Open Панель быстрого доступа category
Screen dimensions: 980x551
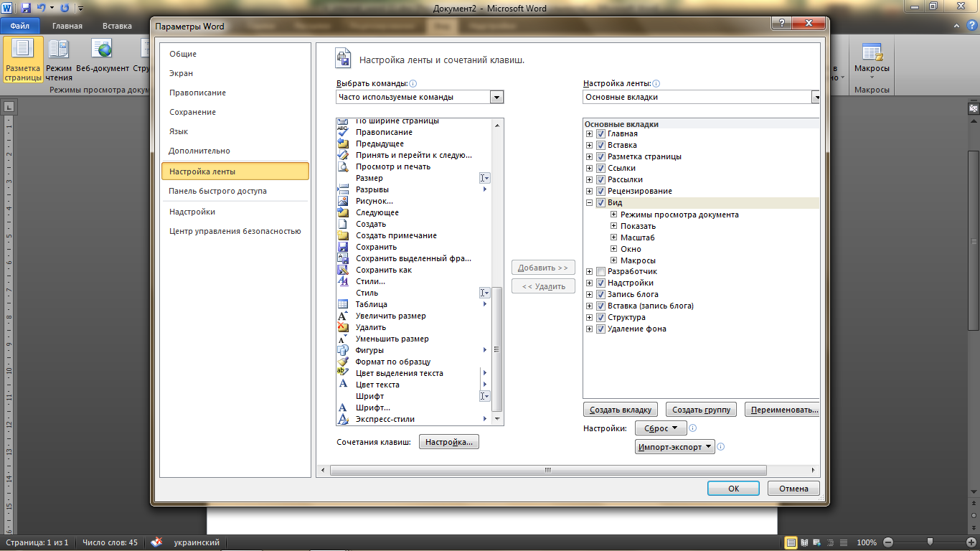(235, 191)
